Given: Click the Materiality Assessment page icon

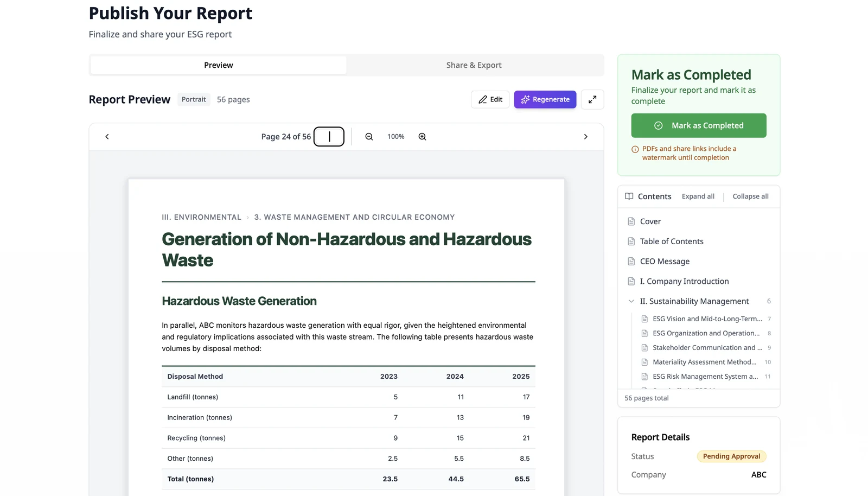Looking at the screenshot, I should [x=644, y=362].
